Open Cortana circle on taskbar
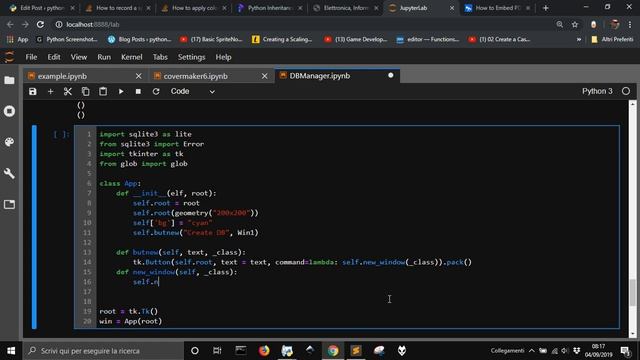 point(195,351)
